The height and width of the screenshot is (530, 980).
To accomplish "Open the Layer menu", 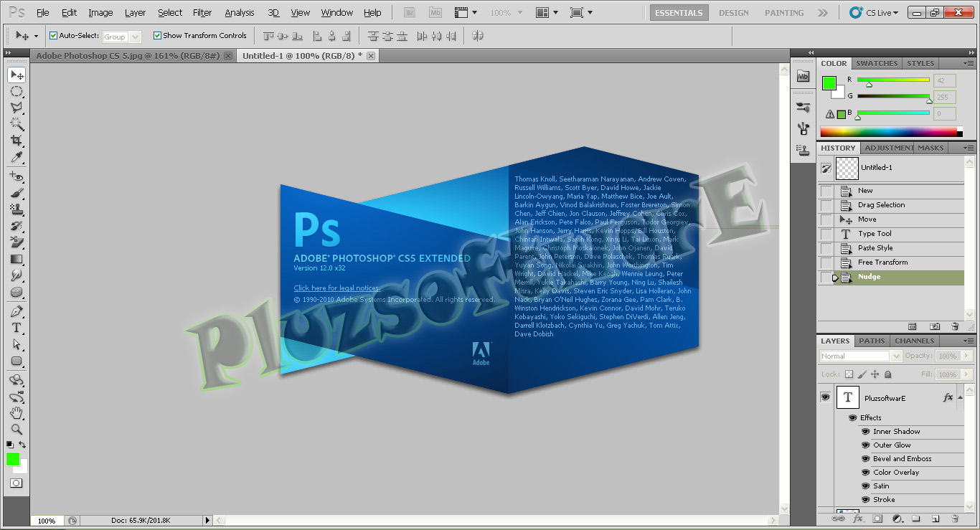I will (x=135, y=13).
